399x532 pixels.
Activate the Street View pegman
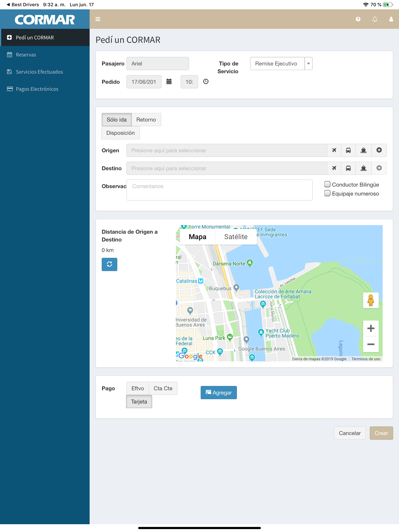tap(371, 300)
